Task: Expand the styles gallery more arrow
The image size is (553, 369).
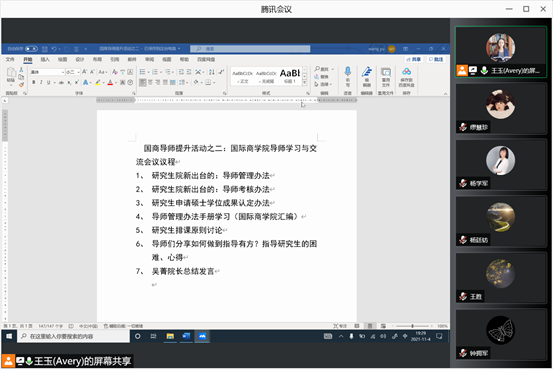Action: click(x=305, y=83)
